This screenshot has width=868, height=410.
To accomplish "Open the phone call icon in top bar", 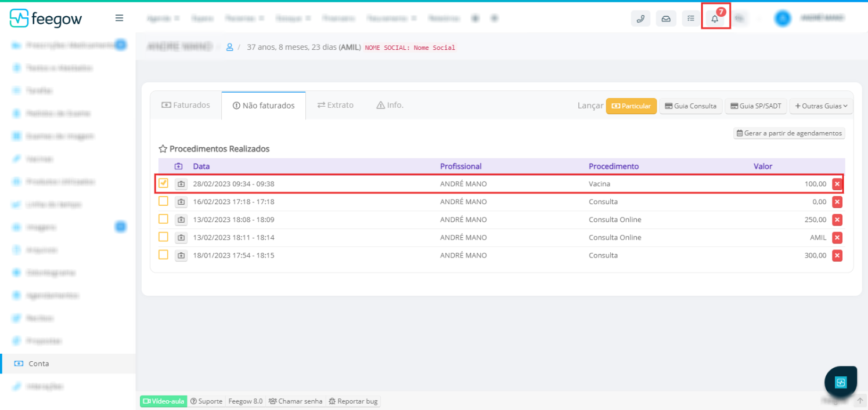I will 640,19.
